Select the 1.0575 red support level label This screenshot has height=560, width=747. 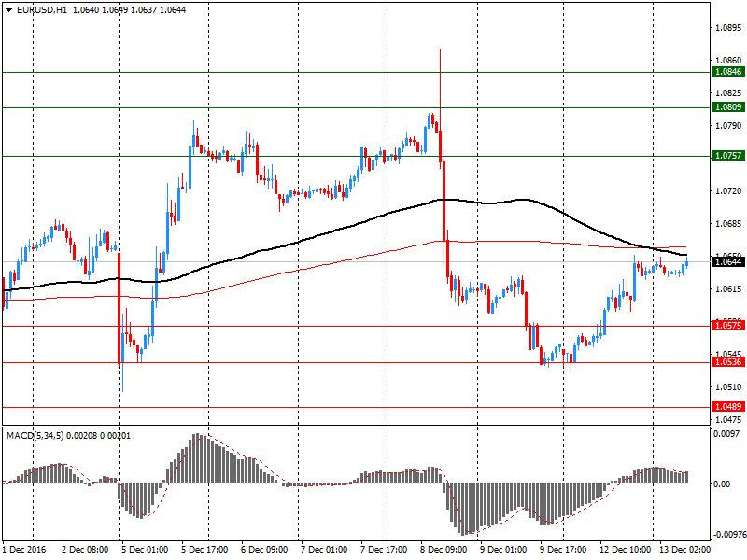tap(728, 326)
